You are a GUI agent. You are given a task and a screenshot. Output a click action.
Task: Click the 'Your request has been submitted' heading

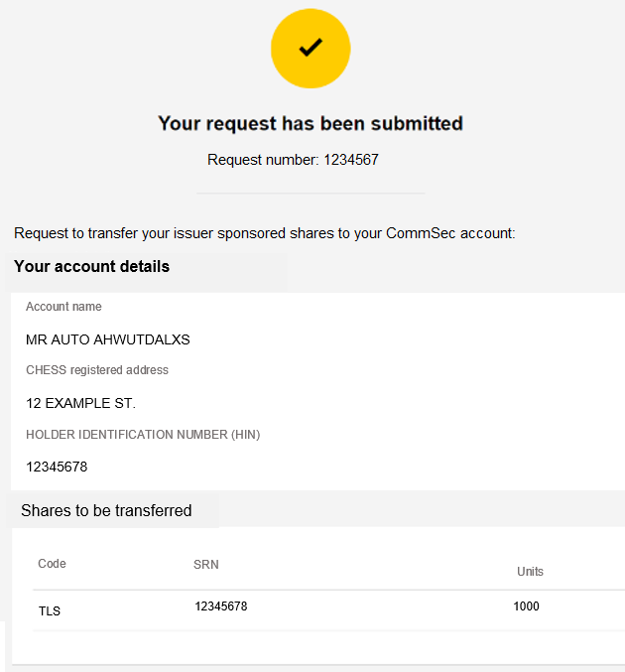311,124
